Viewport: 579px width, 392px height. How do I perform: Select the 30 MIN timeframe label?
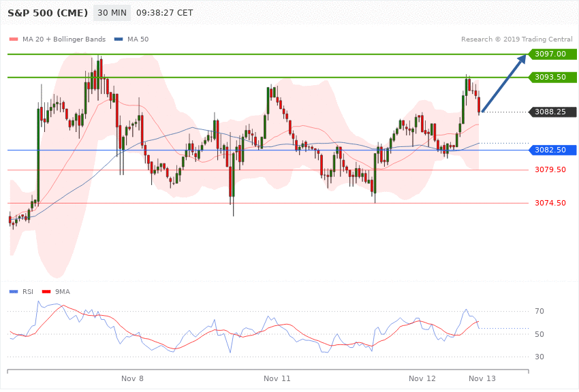click(x=112, y=13)
